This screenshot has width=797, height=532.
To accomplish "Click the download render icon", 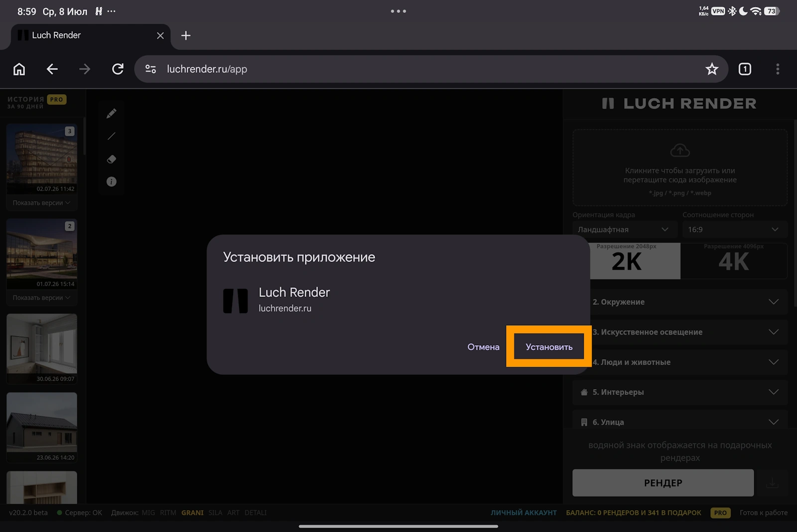I will pos(772,483).
